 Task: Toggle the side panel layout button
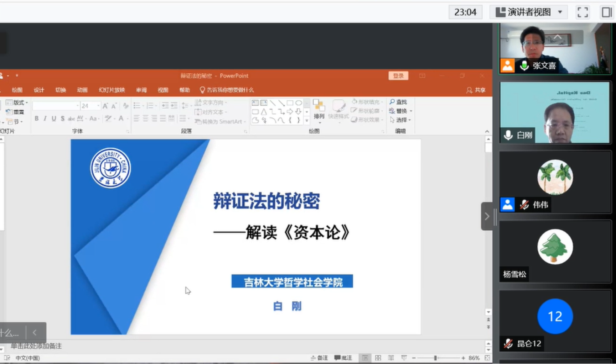coord(606,12)
